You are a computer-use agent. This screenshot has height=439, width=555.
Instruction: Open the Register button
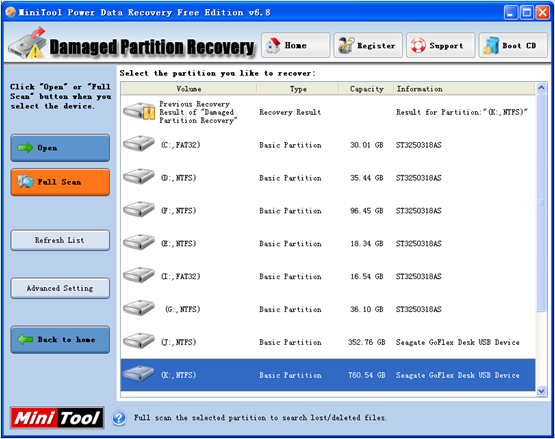368,45
